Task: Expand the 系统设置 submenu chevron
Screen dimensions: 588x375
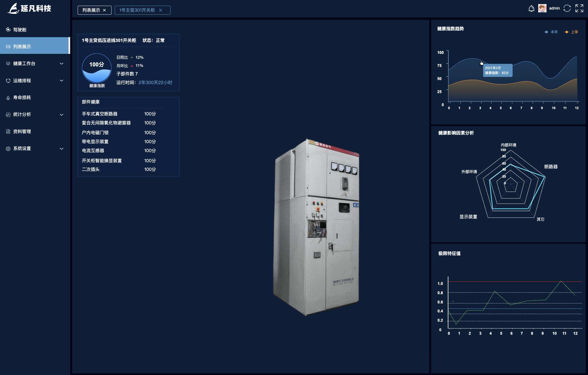Action: [61, 149]
